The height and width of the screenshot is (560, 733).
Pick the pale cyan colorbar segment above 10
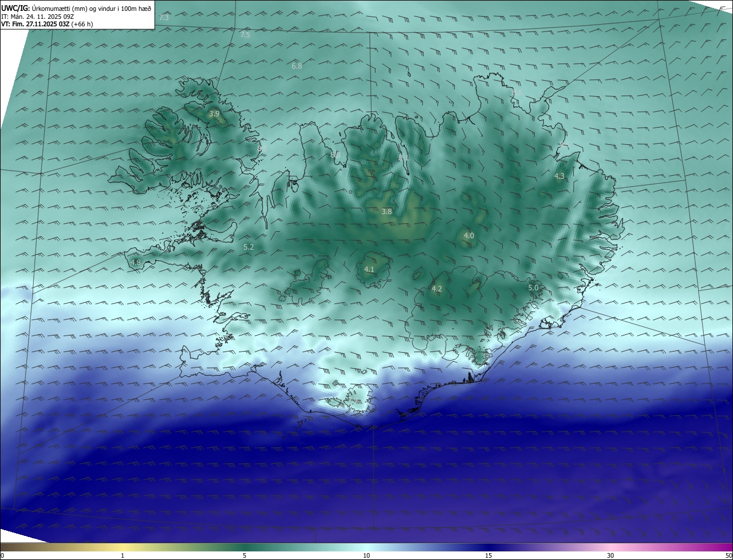(x=366, y=547)
